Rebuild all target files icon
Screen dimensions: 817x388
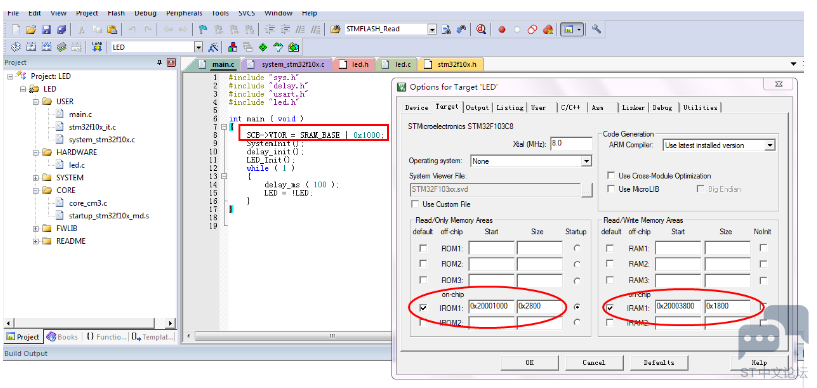point(46,47)
